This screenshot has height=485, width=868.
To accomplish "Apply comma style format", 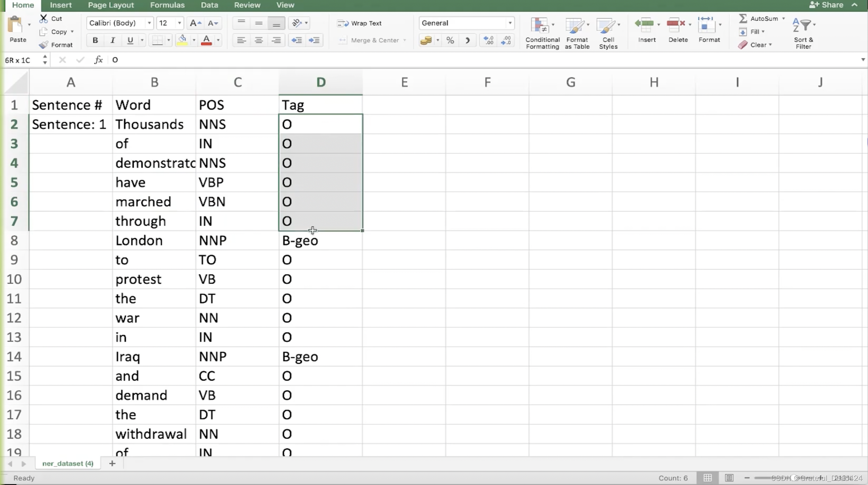I will (x=467, y=40).
